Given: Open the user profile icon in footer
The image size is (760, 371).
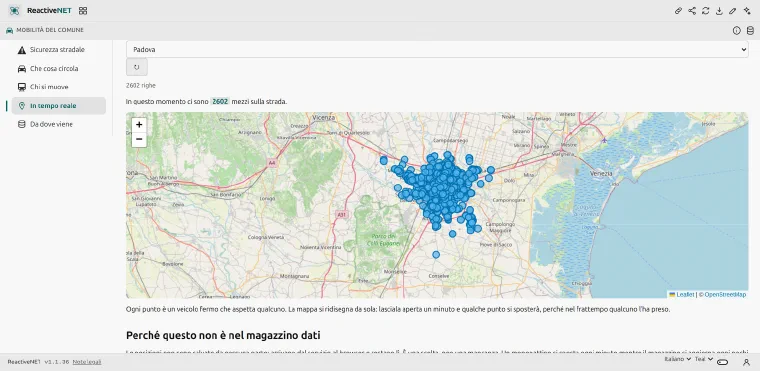Looking at the screenshot, I should [x=746, y=362].
